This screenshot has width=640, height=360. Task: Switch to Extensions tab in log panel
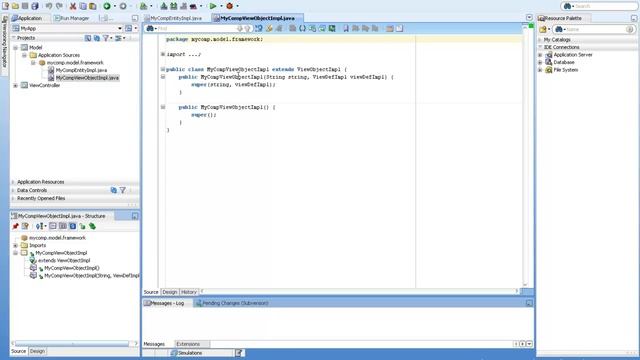188,344
